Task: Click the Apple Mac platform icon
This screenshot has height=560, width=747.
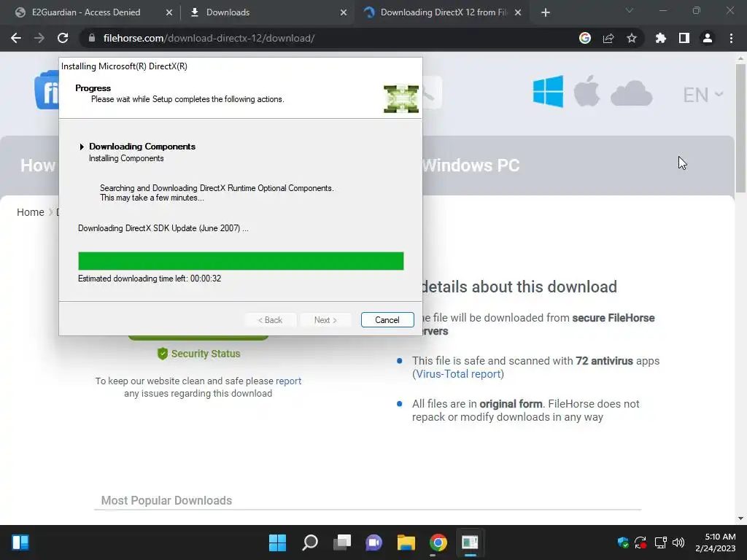Action: tap(587, 91)
